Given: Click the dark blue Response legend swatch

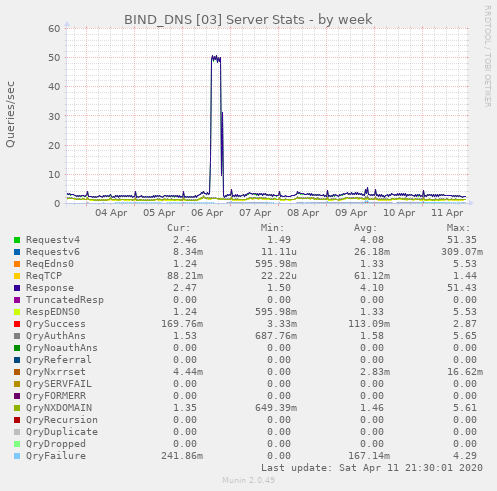Looking at the screenshot, I should tap(17, 288).
